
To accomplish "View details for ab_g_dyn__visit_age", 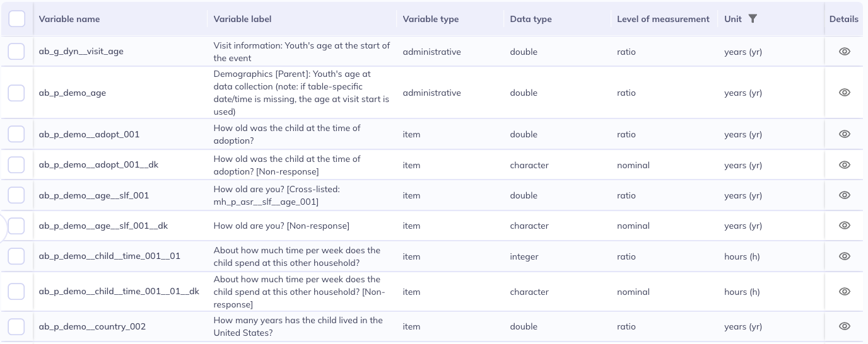I will tap(845, 52).
